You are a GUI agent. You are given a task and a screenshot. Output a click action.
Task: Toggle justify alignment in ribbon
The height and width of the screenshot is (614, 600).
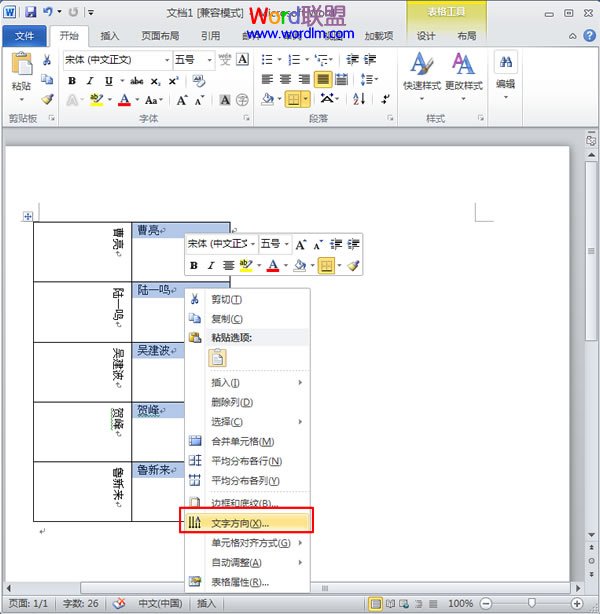click(x=323, y=79)
